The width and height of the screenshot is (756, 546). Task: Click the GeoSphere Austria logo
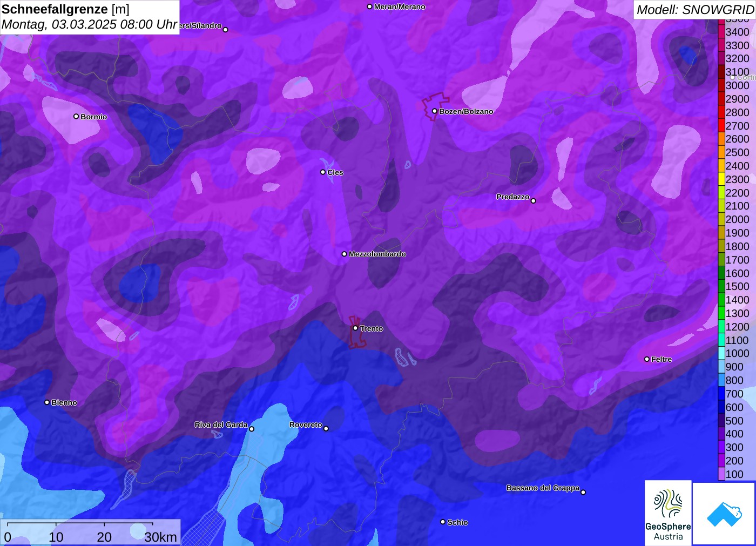(x=668, y=513)
